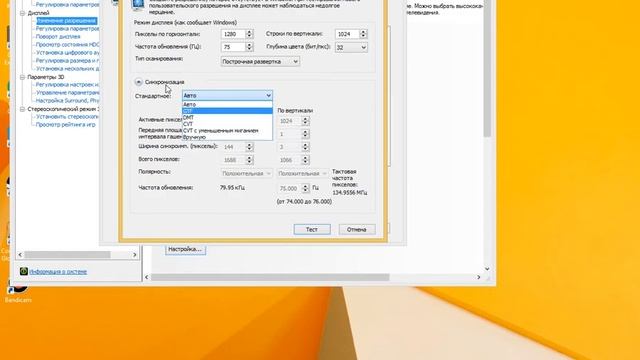Adjust Строки по вертикали stepper arrows
The height and width of the screenshot is (360, 640).
pyautogui.click(x=363, y=34)
